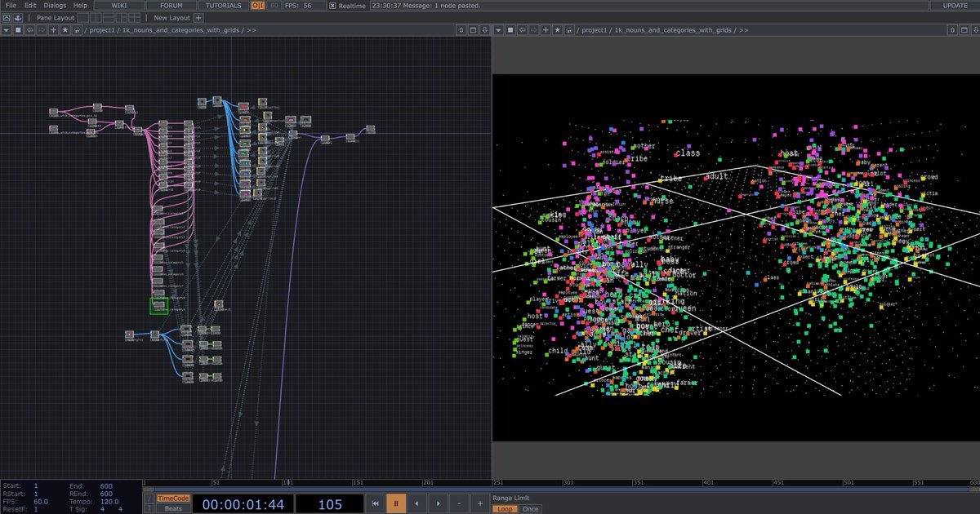Screen dimensions: 980x514
Task: Toggle the Loop range limit button
Action: (504, 509)
